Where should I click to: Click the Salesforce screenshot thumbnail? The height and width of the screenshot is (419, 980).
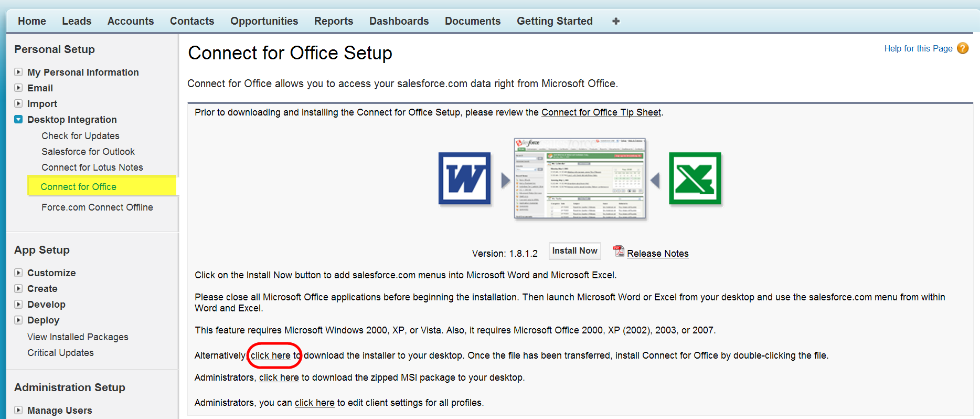(x=580, y=179)
